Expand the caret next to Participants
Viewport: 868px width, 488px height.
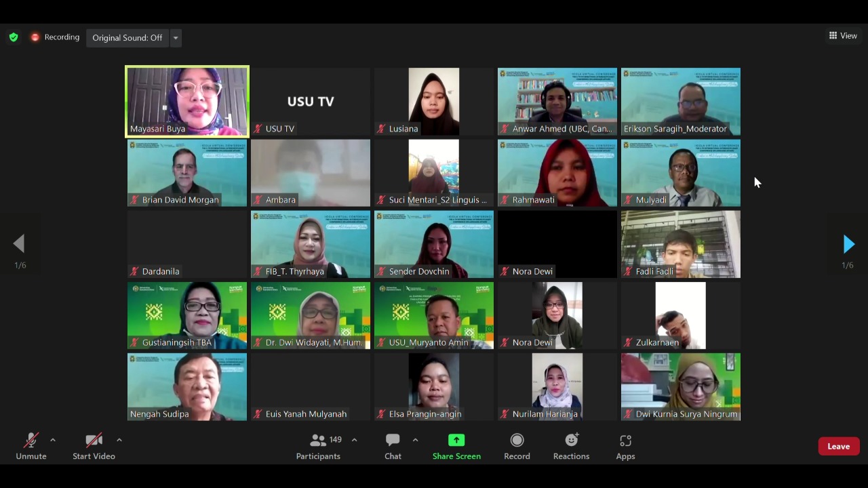coord(354,440)
